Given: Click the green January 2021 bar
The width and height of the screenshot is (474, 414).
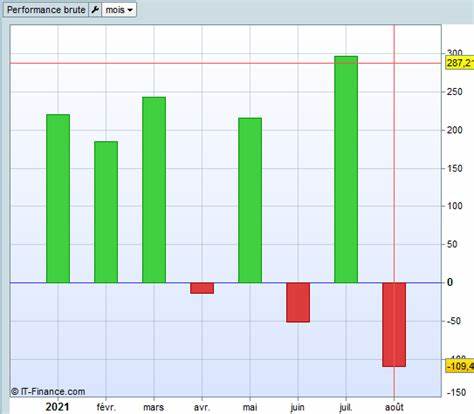Looking at the screenshot, I should pos(58,199).
